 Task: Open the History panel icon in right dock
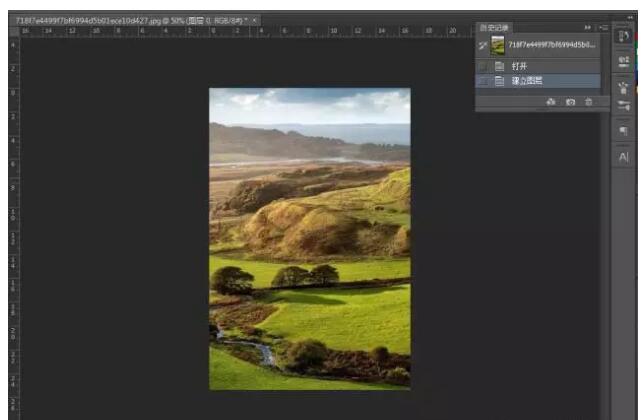[x=624, y=36]
